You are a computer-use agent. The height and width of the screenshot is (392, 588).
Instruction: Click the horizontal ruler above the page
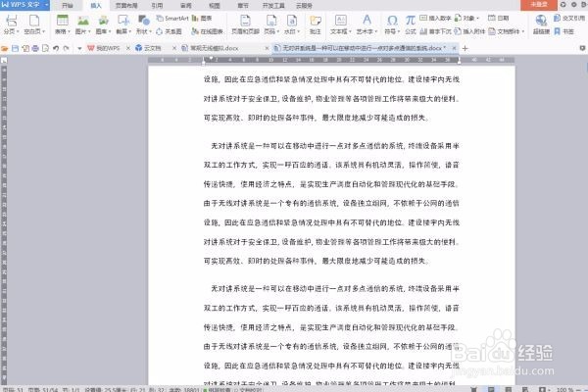(x=331, y=60)
